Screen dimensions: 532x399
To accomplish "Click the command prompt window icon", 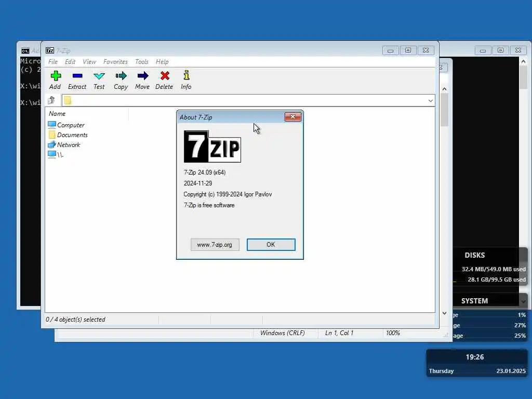I will pos(25,51).
